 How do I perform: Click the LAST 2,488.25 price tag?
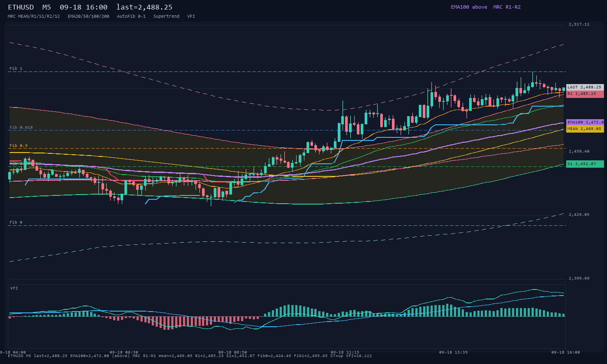click(x=585, y=87)
